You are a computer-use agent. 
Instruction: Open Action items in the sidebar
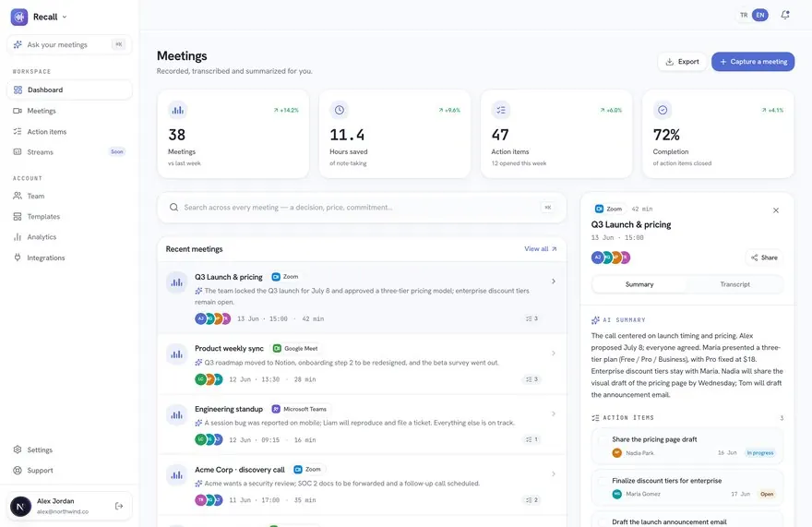tap(69, 132)
